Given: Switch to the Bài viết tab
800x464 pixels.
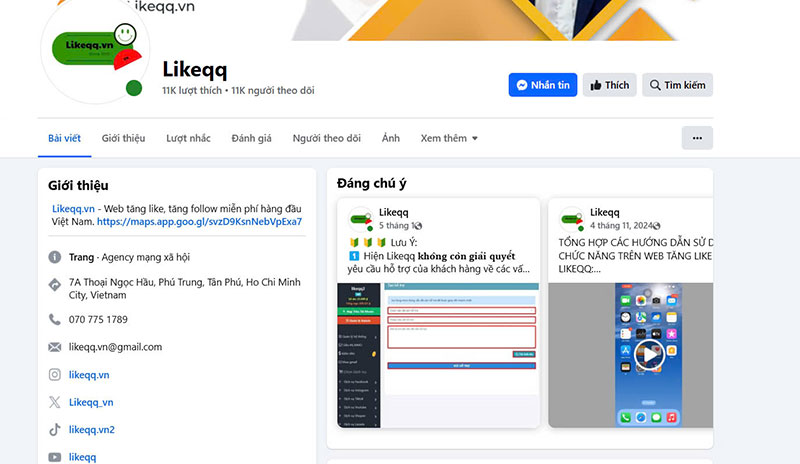Looking at the screenshot, I should point(64,138).
